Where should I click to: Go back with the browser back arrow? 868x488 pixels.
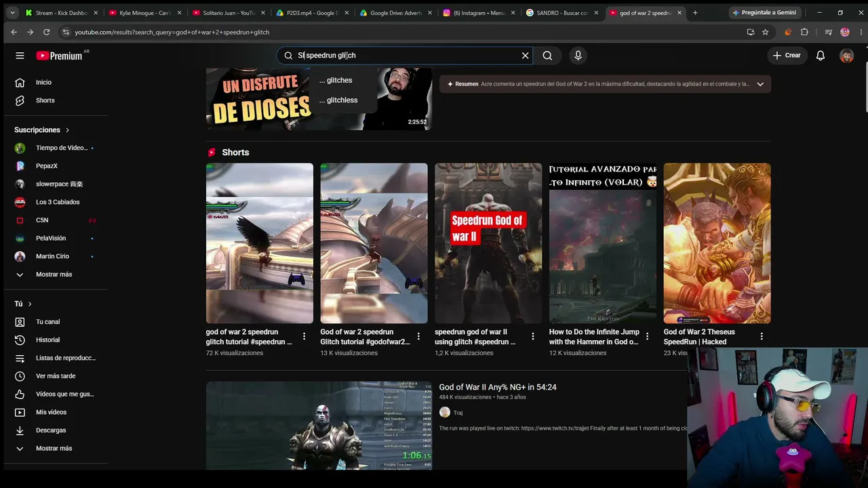tap(14, 32)
